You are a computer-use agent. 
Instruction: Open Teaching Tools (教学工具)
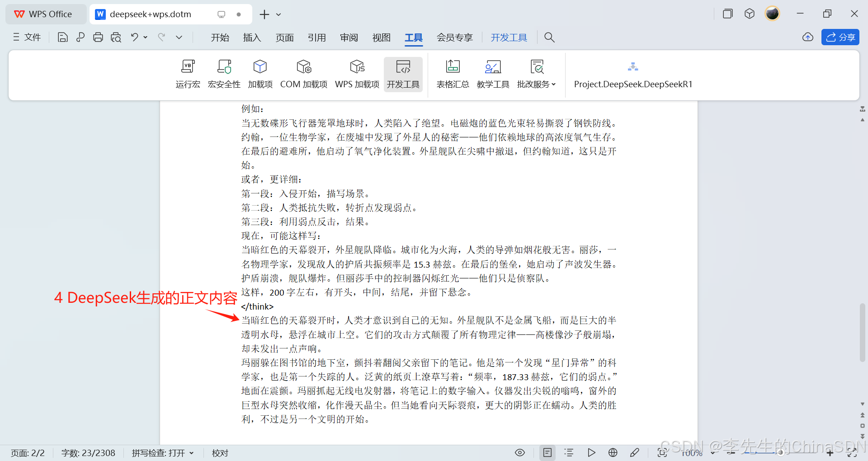pos(493,74)
